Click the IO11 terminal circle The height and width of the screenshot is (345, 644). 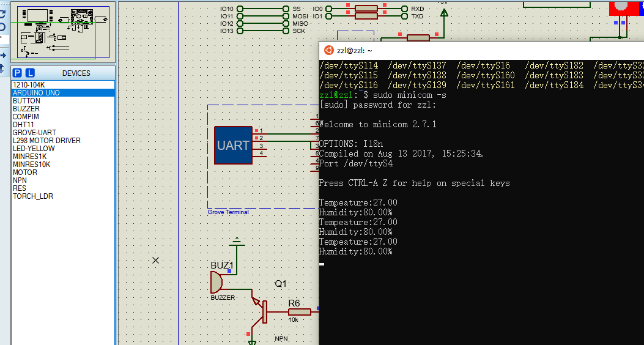(x=240, y=16)
